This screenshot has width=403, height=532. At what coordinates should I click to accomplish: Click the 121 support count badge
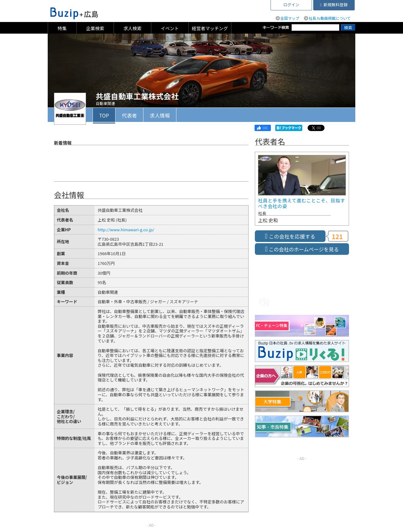click(x=337, y=237)
